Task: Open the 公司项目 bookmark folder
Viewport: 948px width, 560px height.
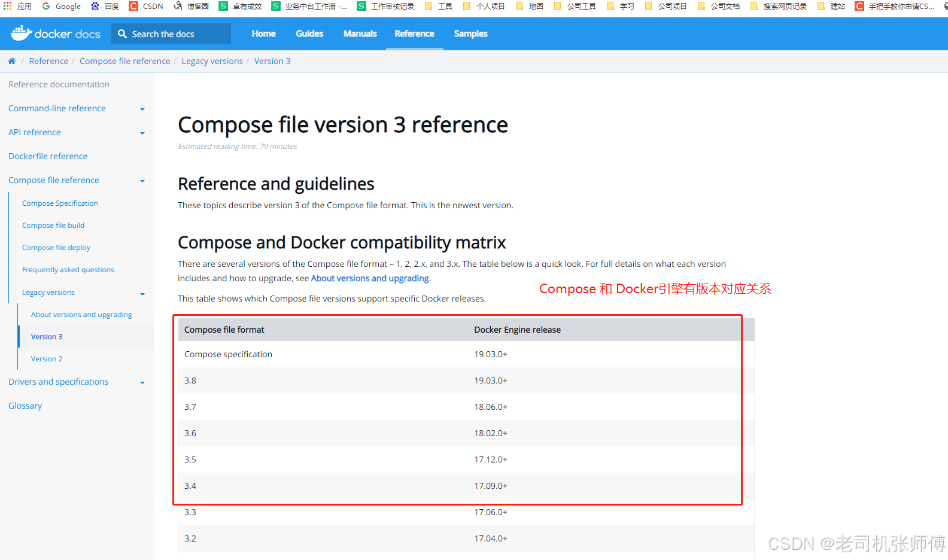Action: click(666, 6)
